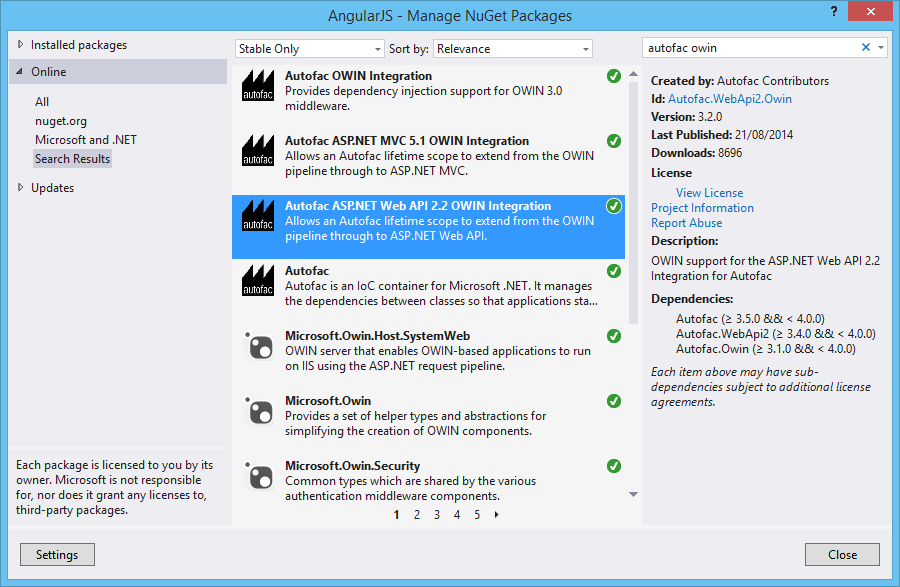Click the package list scroll up arrow
Image resolution: width=900 pixels, height=587 pixels.
tap(633, 74)
